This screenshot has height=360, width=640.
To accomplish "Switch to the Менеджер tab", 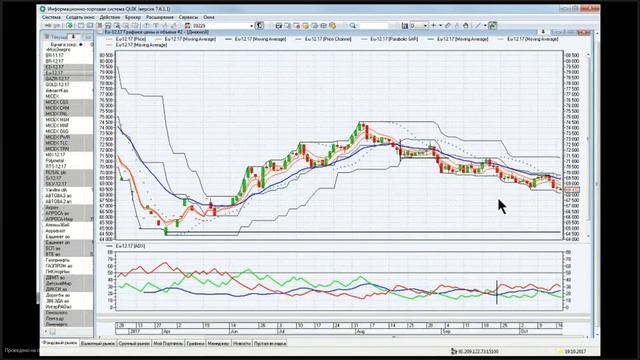I will point(218,344).
